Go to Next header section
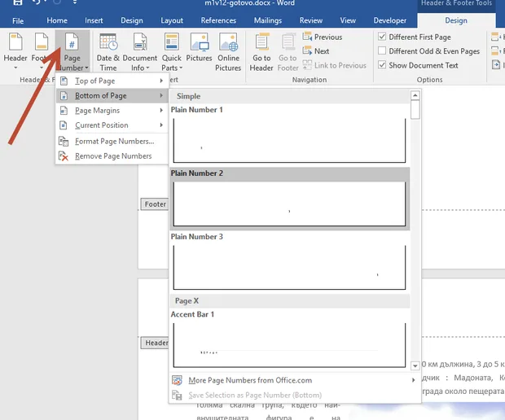 click(316, 51)
